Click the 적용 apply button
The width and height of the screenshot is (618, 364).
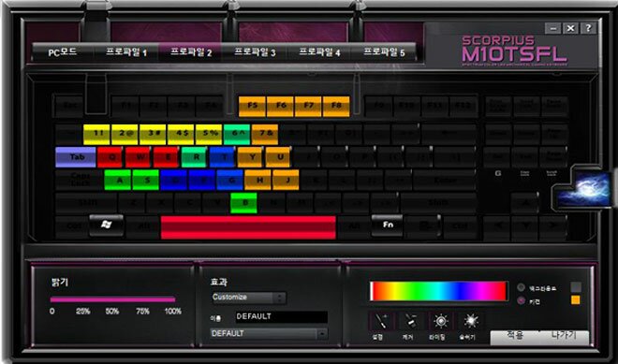click(x=515, y=336)
